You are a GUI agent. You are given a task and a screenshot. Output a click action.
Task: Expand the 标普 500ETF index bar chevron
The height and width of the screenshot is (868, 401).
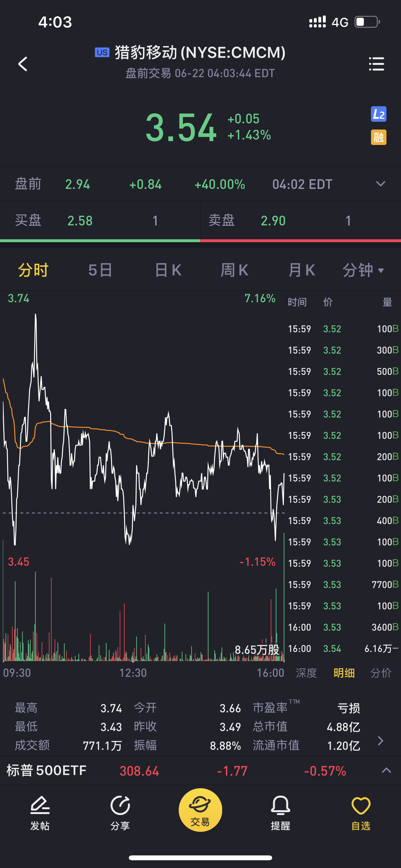coord(386,770)
